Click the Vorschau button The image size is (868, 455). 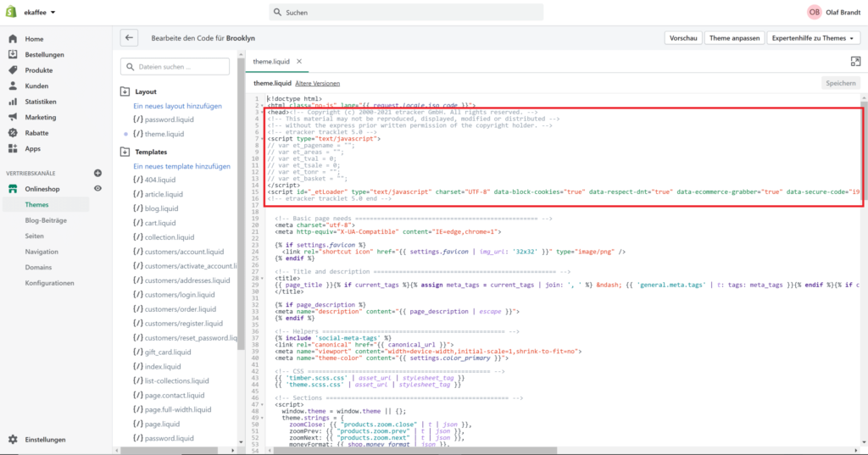(x=683, y=38)
